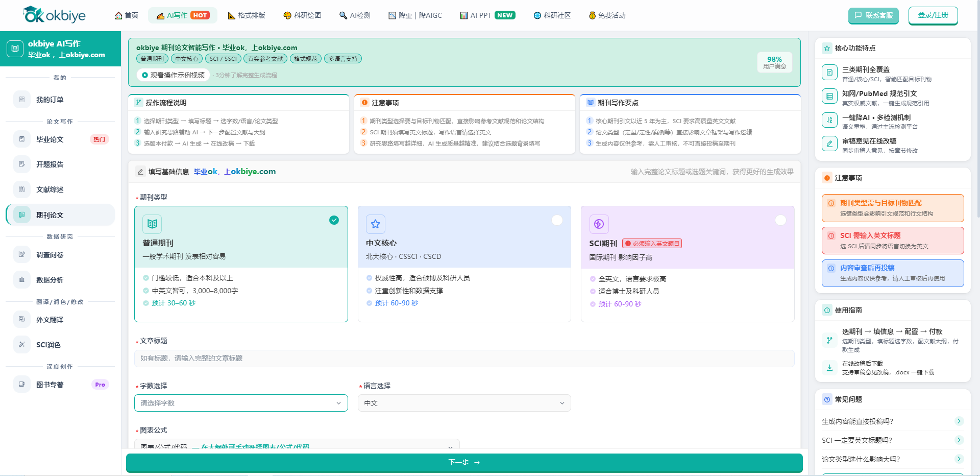Expand FAQ 生成内容能直接投稿吗?

(892, 421)
